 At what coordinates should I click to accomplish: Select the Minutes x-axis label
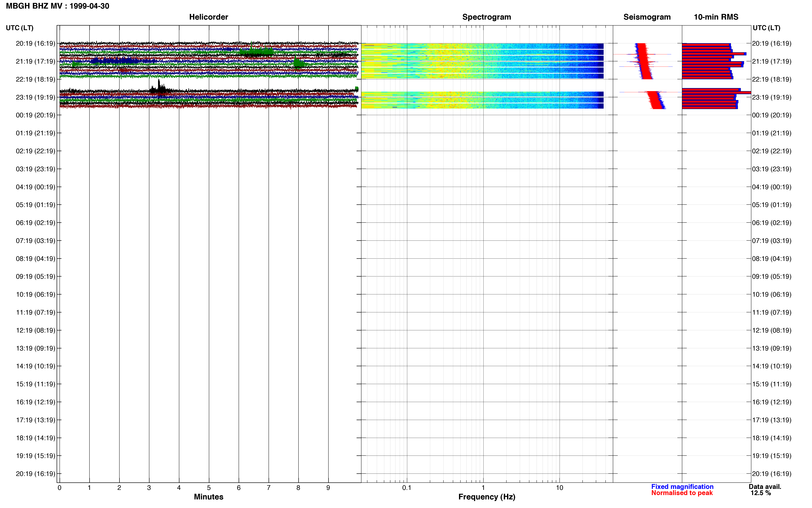pyautogui.click(x=209, y=497)
